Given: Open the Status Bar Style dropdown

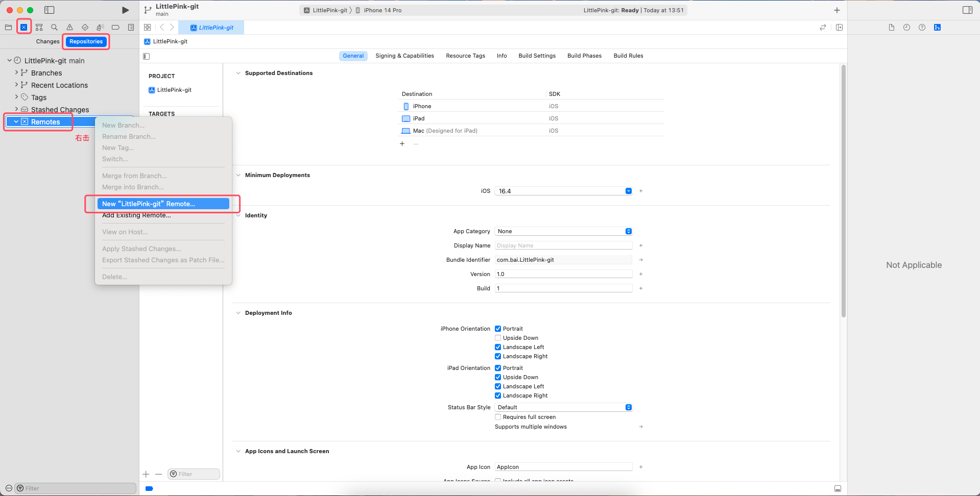Looking at the screenshot, I should [x=564, y=407].
